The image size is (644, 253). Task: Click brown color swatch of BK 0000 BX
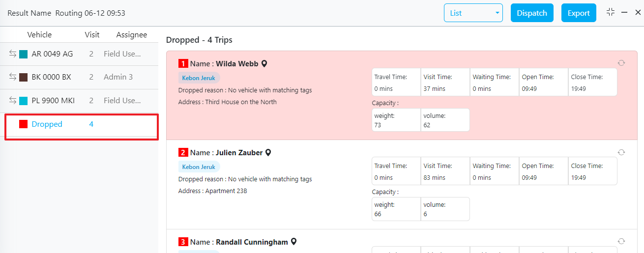pyautogui.click(x=23, y=77)
